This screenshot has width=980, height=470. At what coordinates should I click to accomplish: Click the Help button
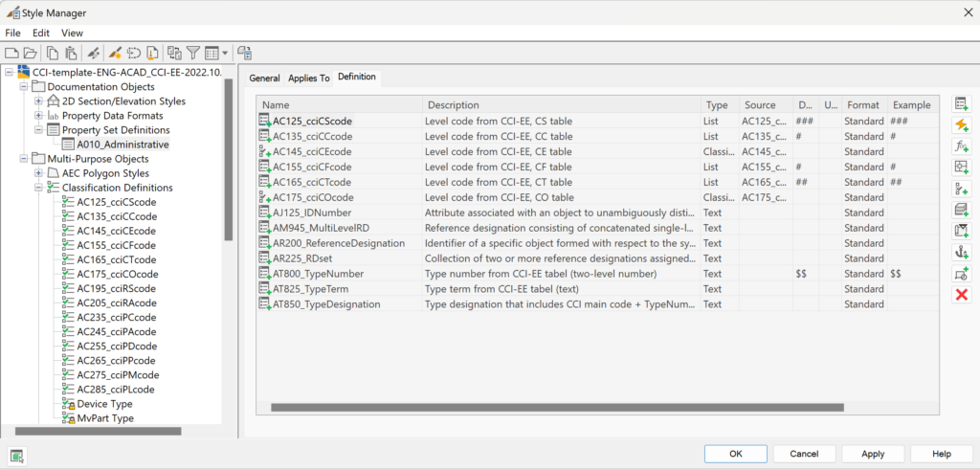(942, 455)
